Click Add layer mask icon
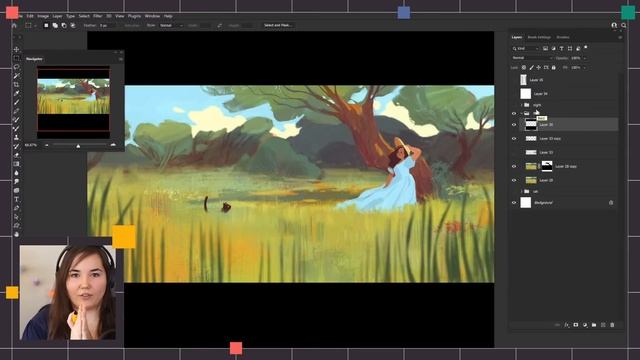640x360 pixels. (x=576, y=325)
